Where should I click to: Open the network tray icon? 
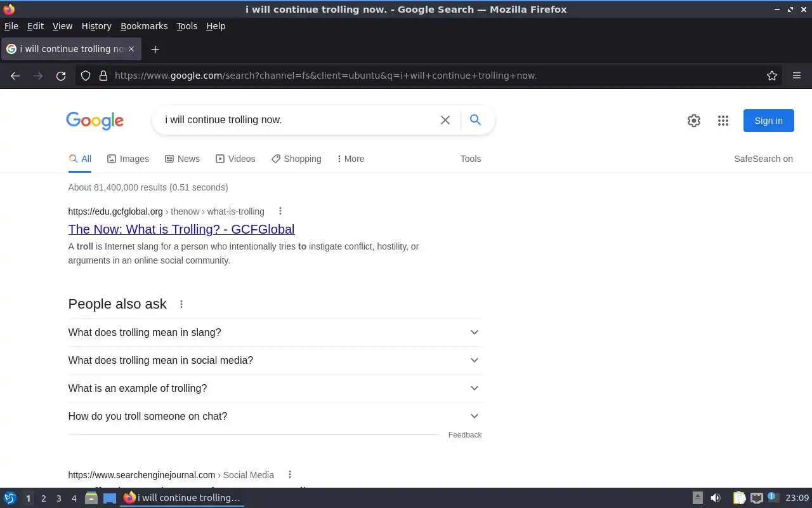[756, 498]
